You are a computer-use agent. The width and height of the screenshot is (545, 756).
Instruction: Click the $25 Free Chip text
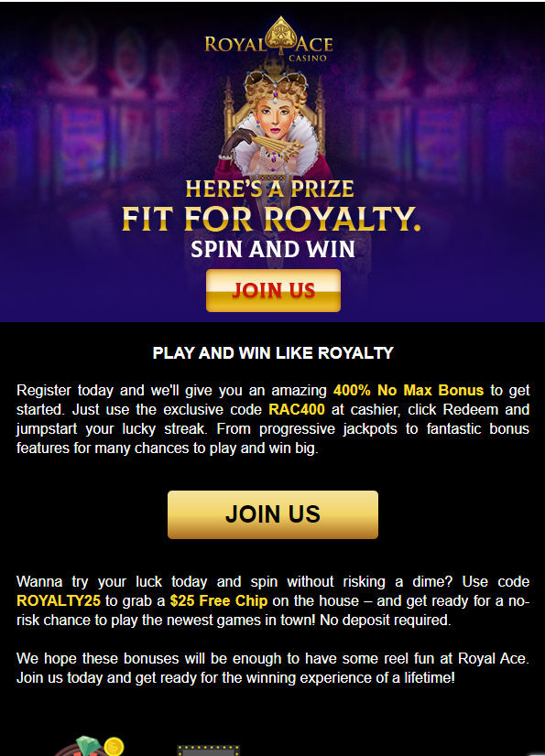[x=219, y=600]
